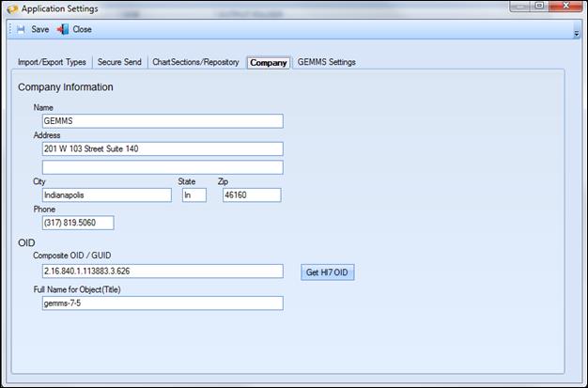The image size is (588, 388).
Task: Click the empty second address line field
Action: coord(162,167)
